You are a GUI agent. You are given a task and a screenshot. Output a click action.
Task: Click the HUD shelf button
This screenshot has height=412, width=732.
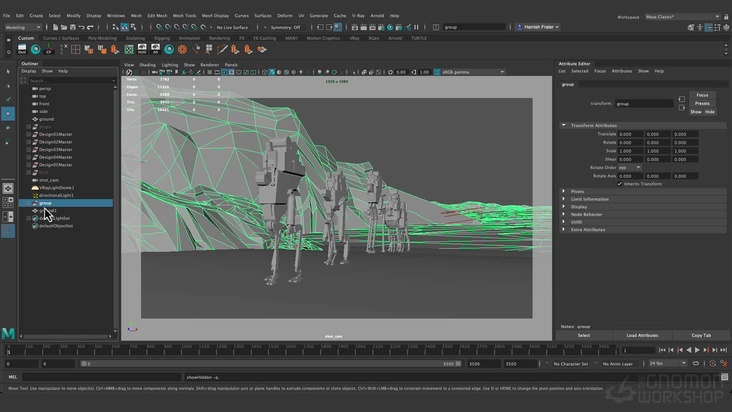142,49
